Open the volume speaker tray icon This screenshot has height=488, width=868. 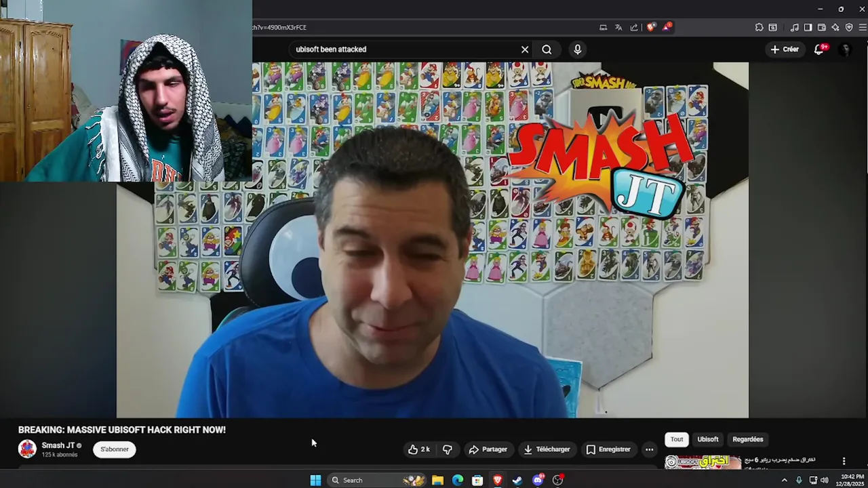tap(825, 480)
